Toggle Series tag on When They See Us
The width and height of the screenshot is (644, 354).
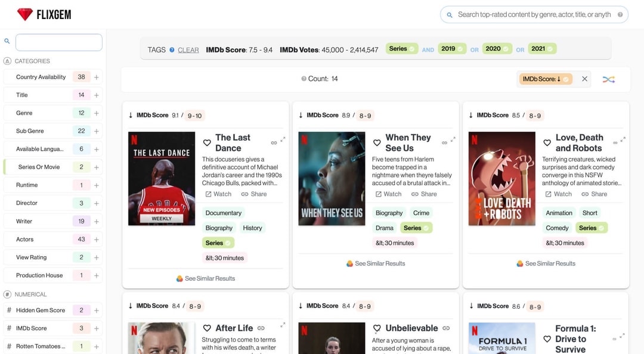coord(416,228)
